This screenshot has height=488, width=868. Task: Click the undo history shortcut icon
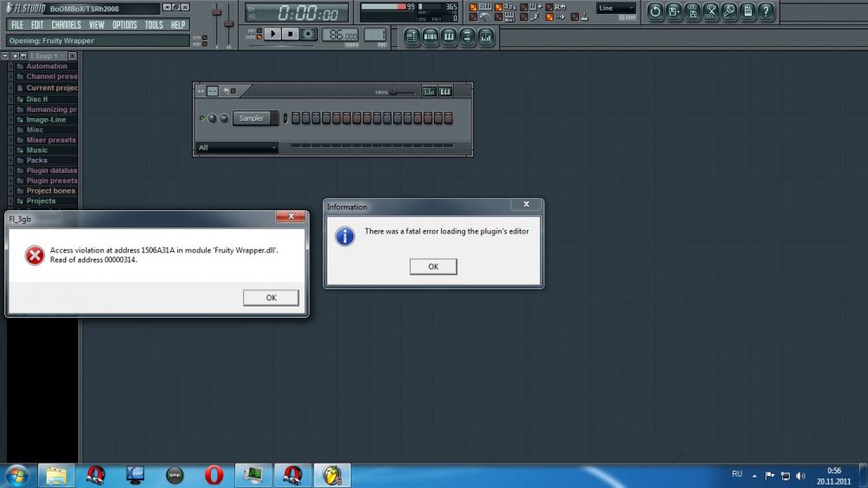click(654, 11)
